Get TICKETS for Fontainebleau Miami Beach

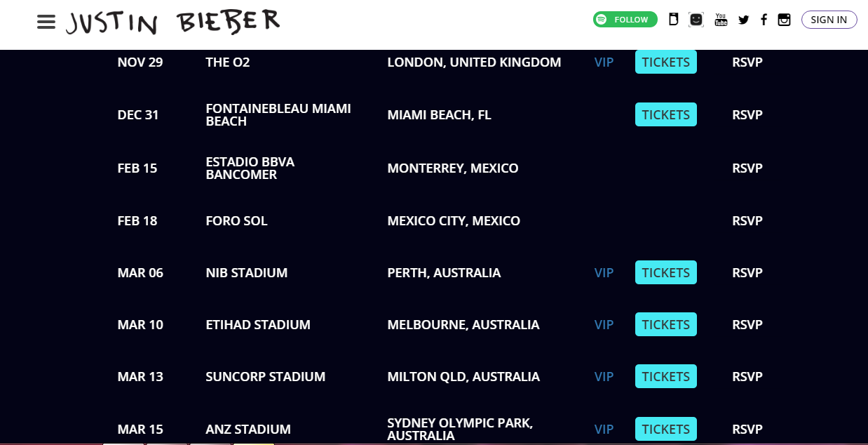[665, 114]
